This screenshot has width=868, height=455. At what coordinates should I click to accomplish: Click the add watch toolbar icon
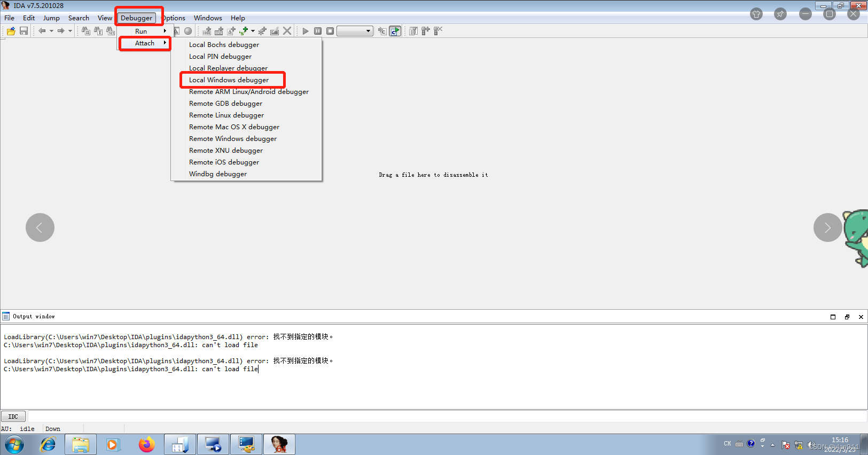point(426,31)
